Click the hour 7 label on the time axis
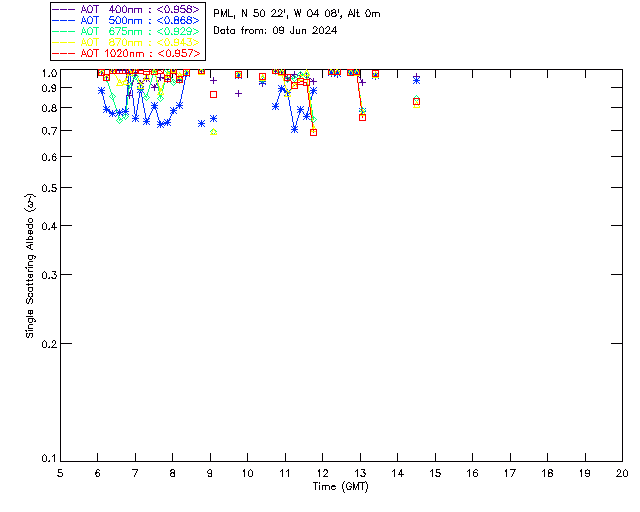Image resolution: width=640 pixels, height=512 pixels. click(x=135, y=473)
